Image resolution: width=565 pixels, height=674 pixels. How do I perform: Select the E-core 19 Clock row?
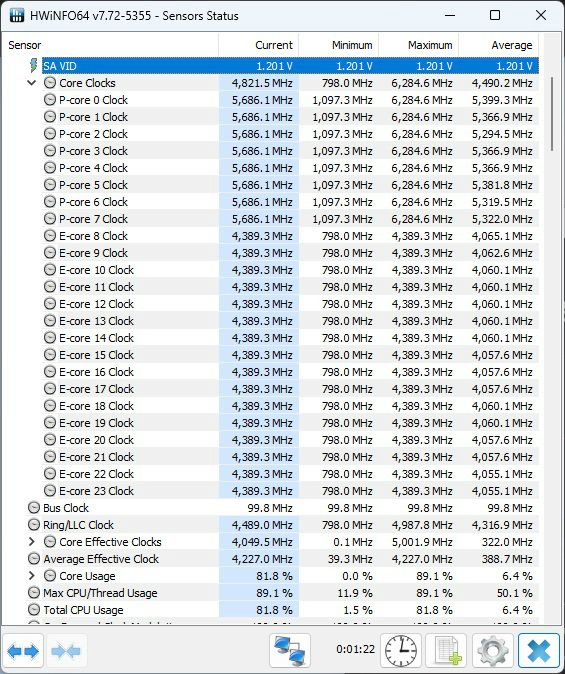pyautogui.click(x=290, y=423)
